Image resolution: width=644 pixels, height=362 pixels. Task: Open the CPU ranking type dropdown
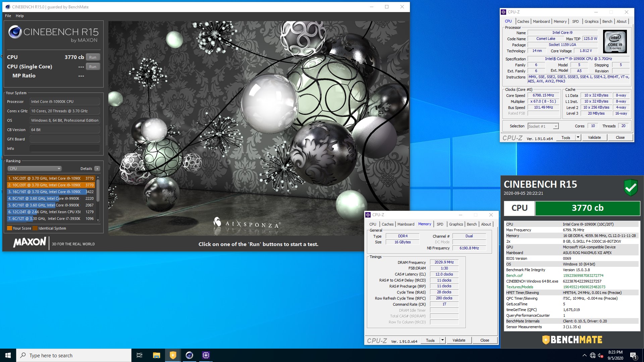click(x=35, y=169)
